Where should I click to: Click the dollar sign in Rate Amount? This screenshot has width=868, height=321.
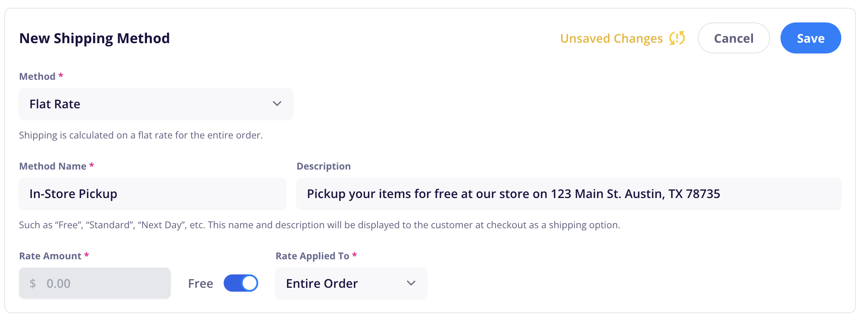tap(33, 283)
